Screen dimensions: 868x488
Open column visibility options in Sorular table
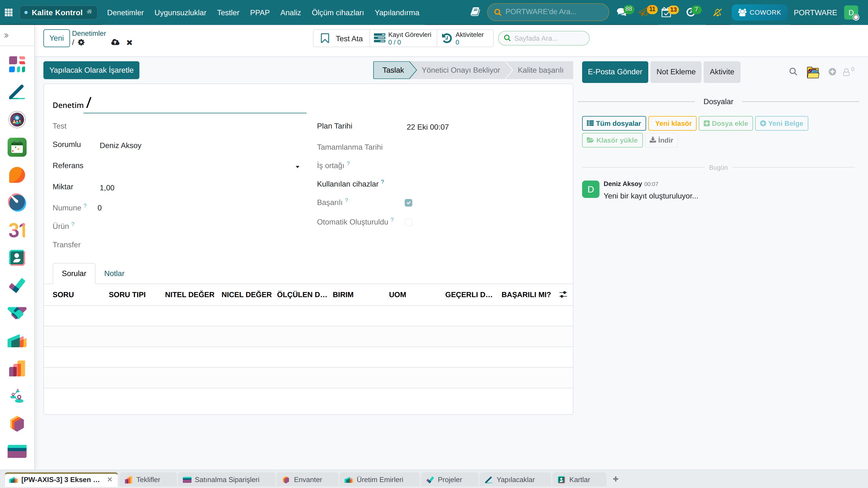tap(563, 294)
